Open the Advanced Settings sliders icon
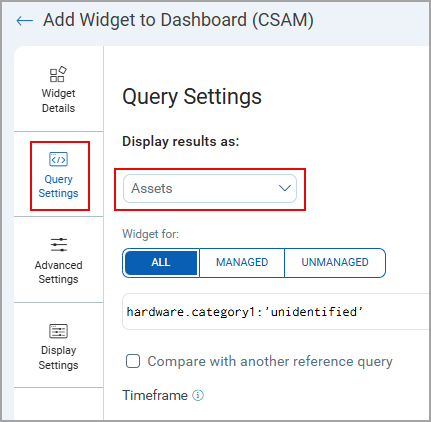This screenshot has height=422, width=431. point(59,245)
